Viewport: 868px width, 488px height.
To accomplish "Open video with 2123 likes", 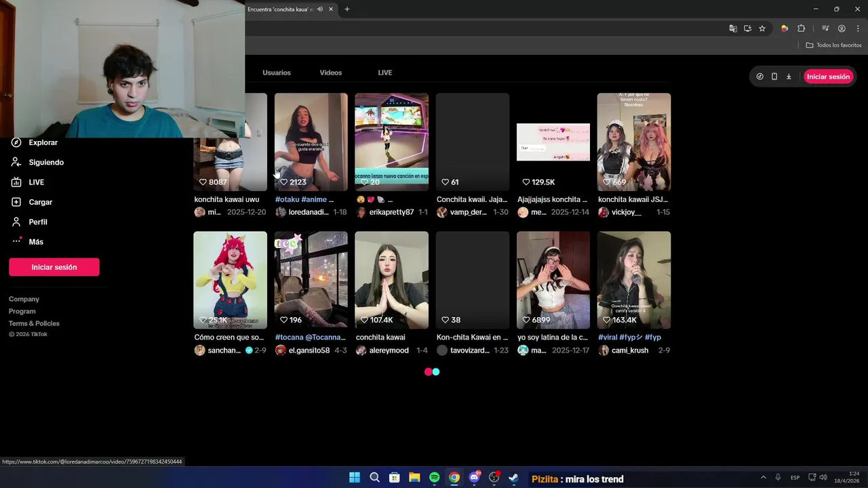I will tap(311, 142).
